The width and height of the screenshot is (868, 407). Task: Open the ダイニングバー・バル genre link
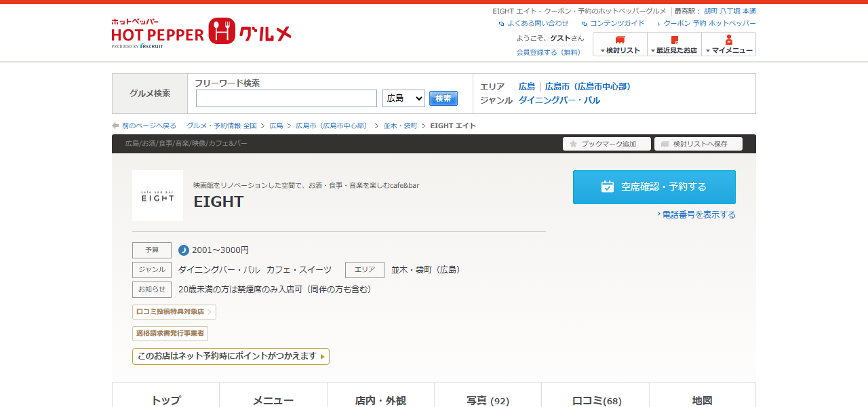pos(559,100)
